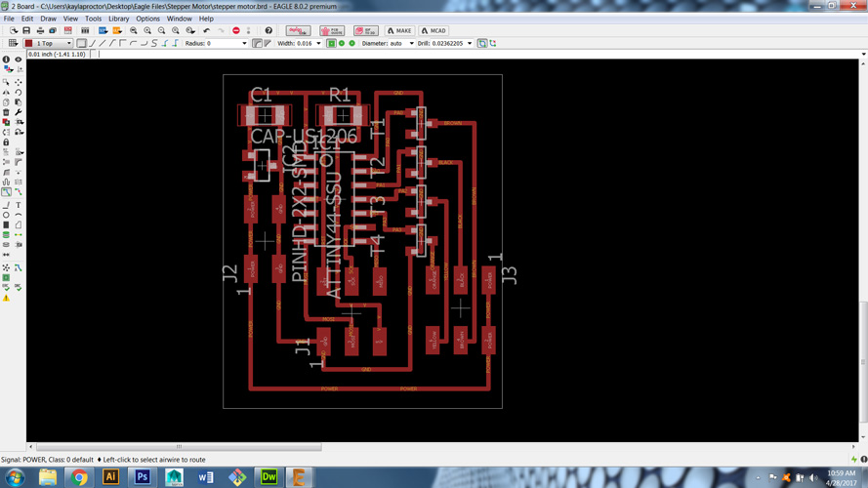The image size is (868, 488).
Task: Select the Show eye tool
Action: 19,60
